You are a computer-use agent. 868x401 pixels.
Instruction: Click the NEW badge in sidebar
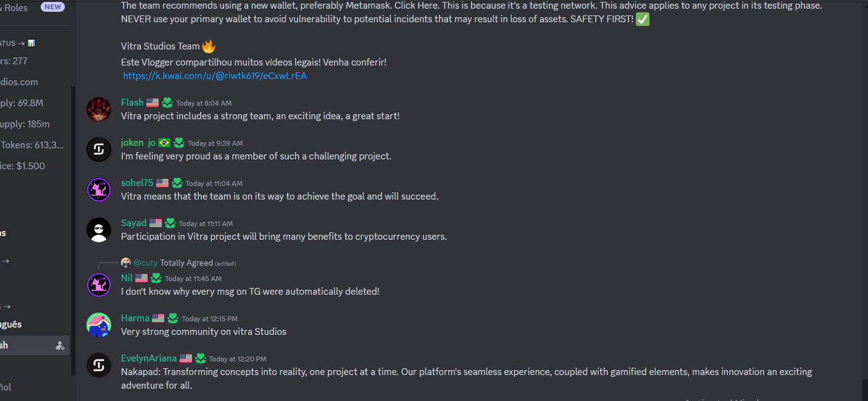coord(52,7)
